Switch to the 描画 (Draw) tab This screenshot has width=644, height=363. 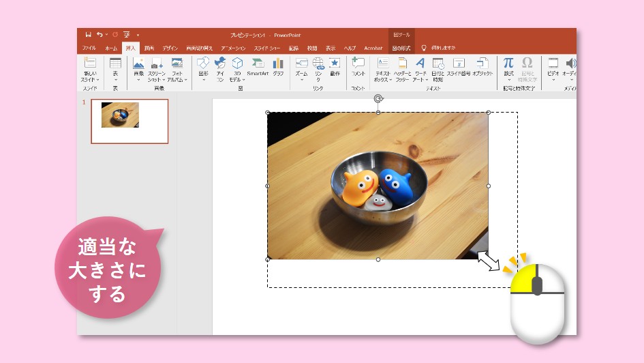149,48
